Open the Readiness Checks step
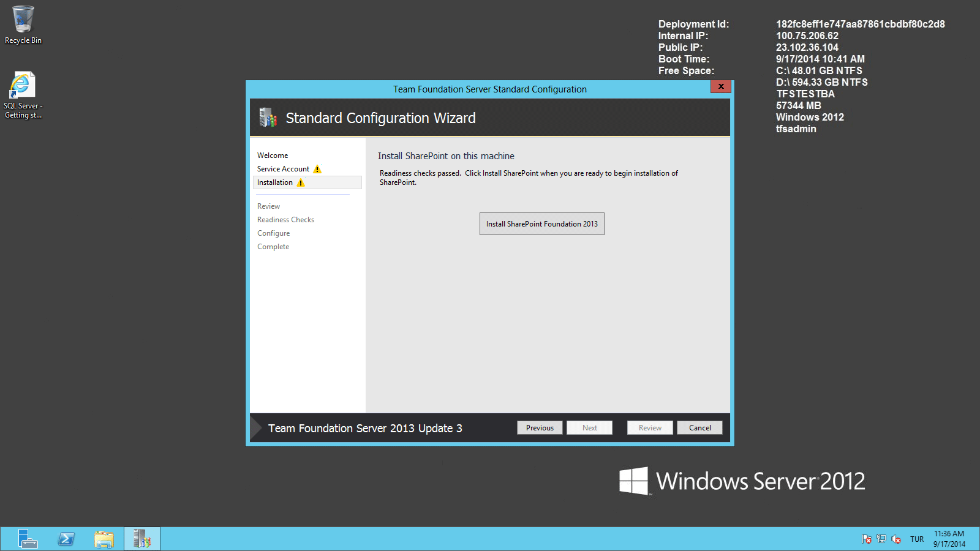Viewport: 980px width, 551px height. [285, 219]
